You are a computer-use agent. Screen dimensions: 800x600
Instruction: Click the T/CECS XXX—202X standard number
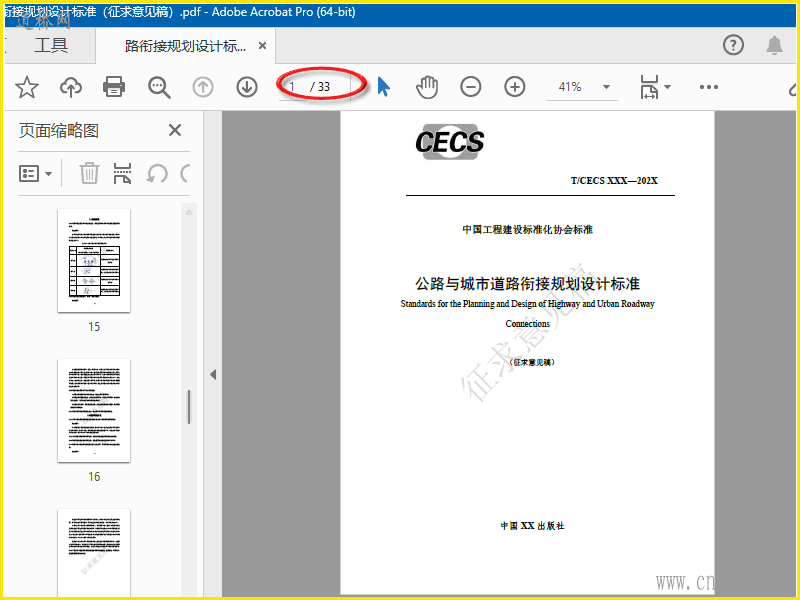[x=614, y=181]
